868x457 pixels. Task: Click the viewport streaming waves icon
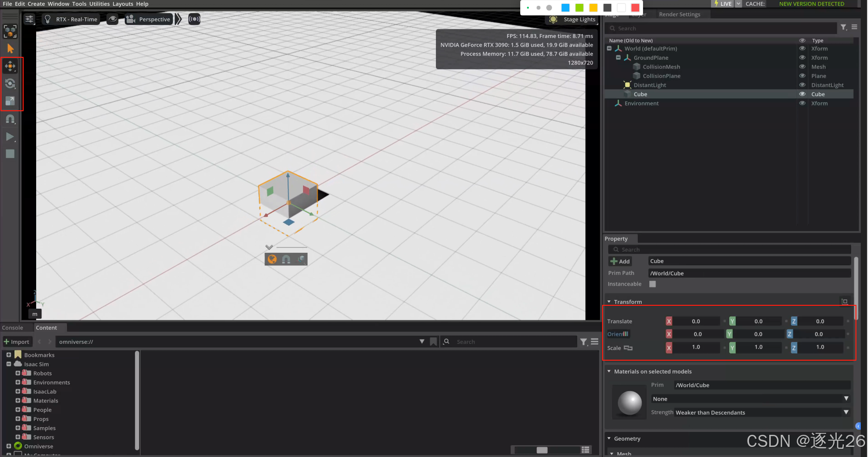(195, 19)
